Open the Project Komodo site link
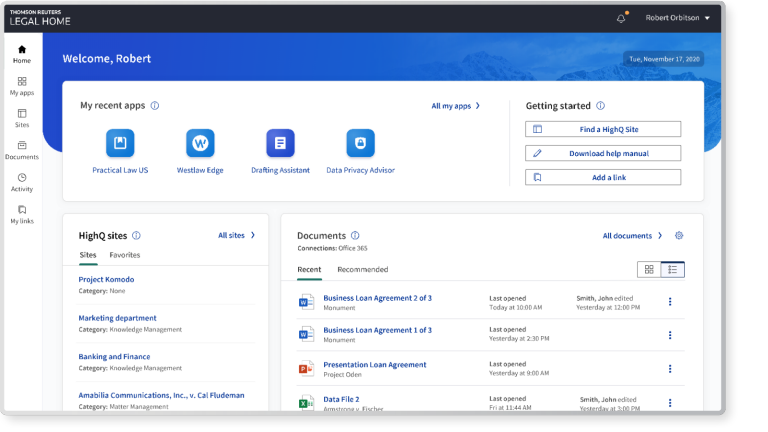768x432 pixels. pyautogui.click(x=106, y=279)
